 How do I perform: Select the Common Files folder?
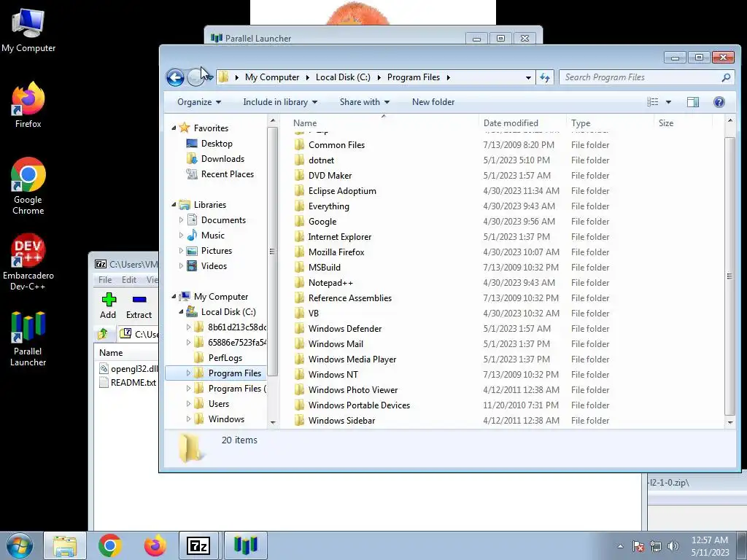(336, 145)
